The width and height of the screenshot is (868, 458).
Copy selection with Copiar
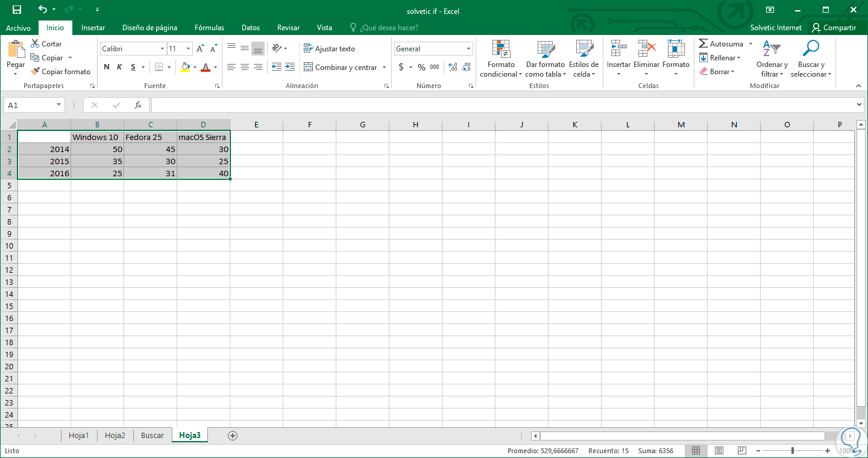pos(47,58)
